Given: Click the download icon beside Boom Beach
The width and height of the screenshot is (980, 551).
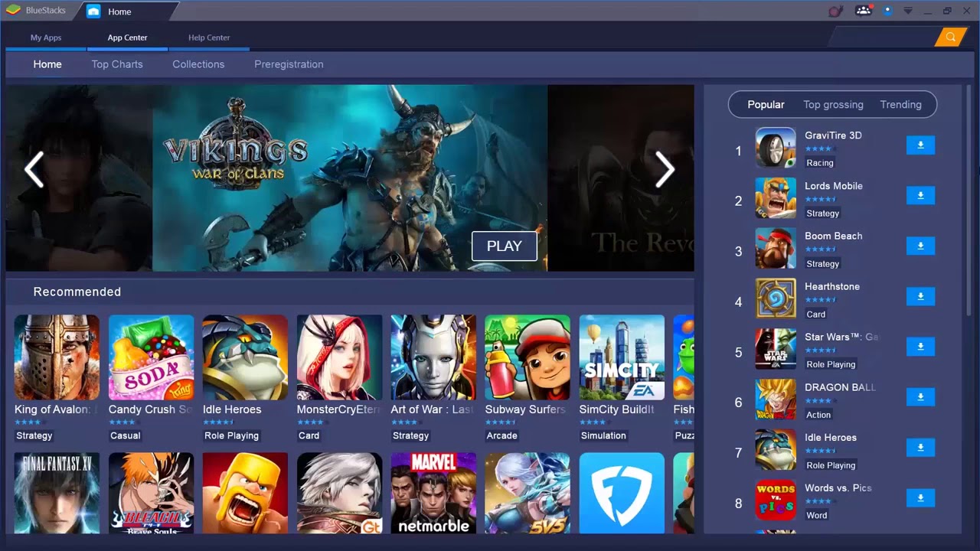Looking at the screenshot, I should pos(920,246).
